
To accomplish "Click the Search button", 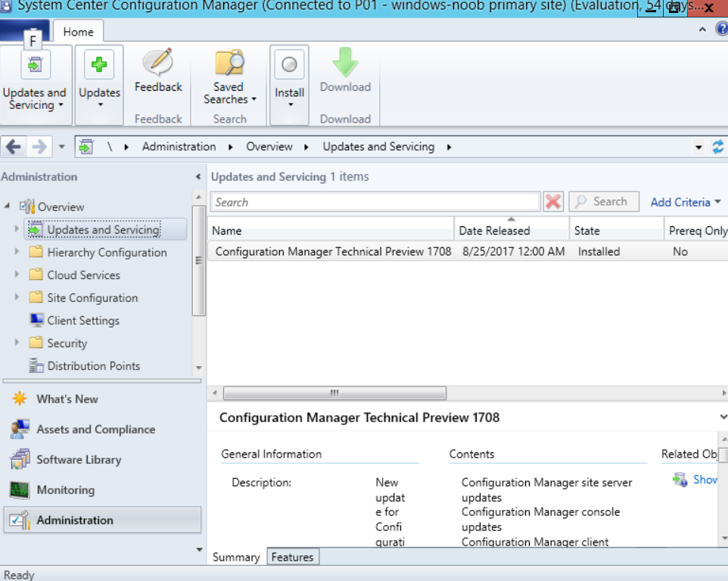I will (604, 201).
